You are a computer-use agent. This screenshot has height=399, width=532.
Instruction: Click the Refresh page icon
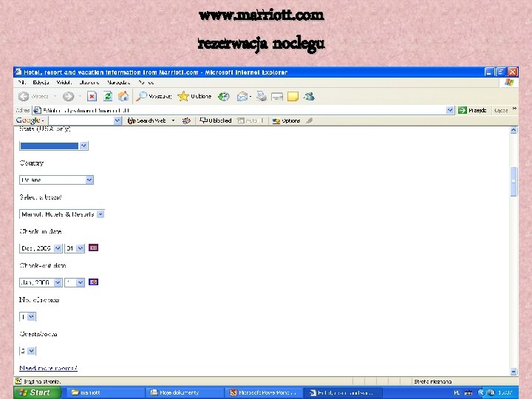tap(108, 97)
